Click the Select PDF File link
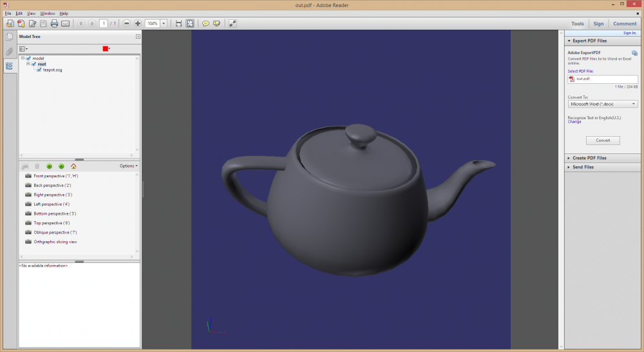 (580, 71)
